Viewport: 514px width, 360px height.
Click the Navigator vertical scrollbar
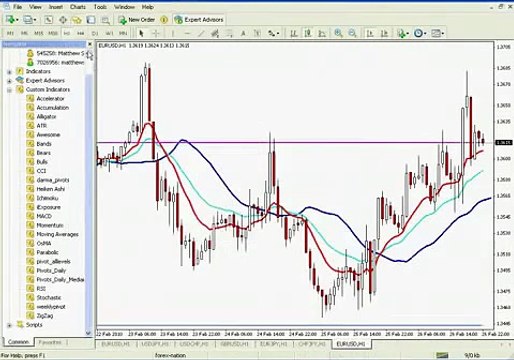pos(88,200)
